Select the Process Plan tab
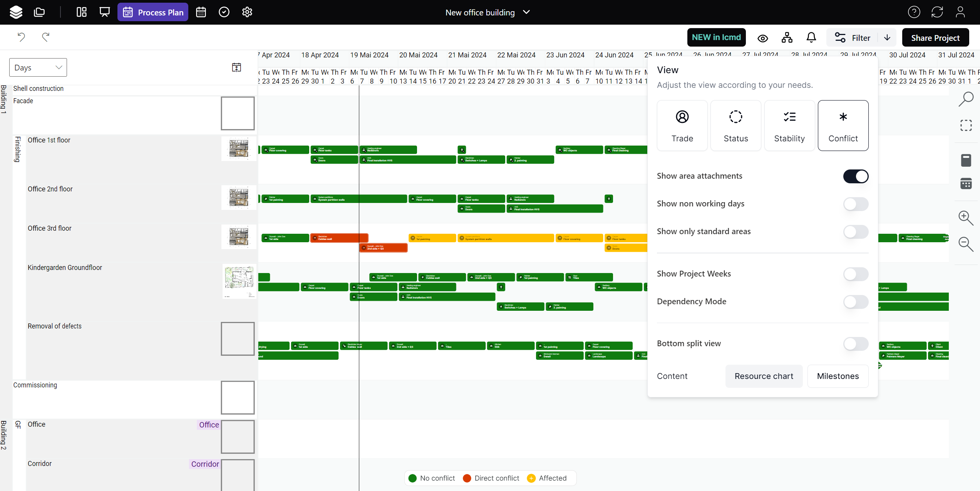Image resolution: width=980 pixels, height=491 pixels. (153, 12)
